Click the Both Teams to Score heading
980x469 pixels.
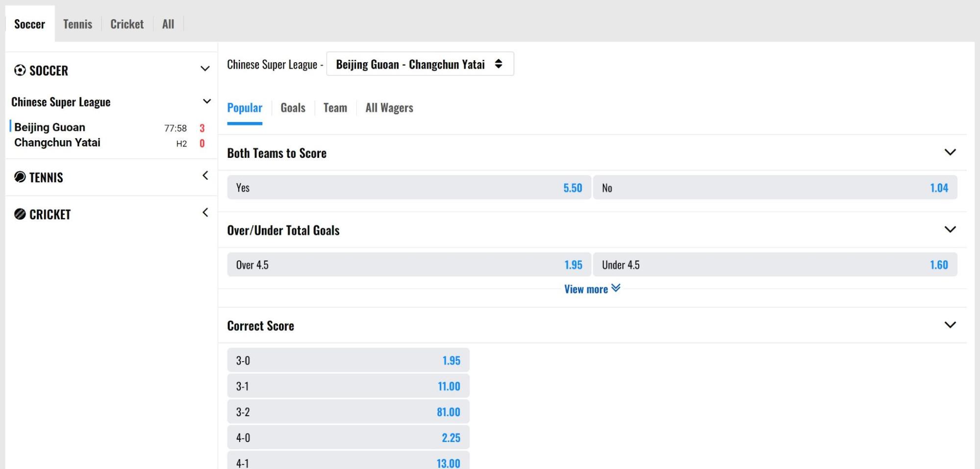coord(276,153)
